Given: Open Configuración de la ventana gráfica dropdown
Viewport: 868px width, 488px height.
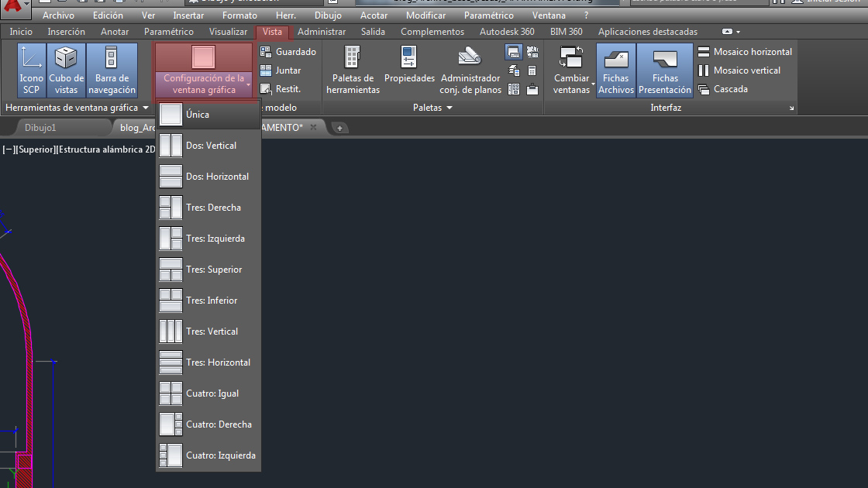Looking at the screenshot, I should coord(204,84).
